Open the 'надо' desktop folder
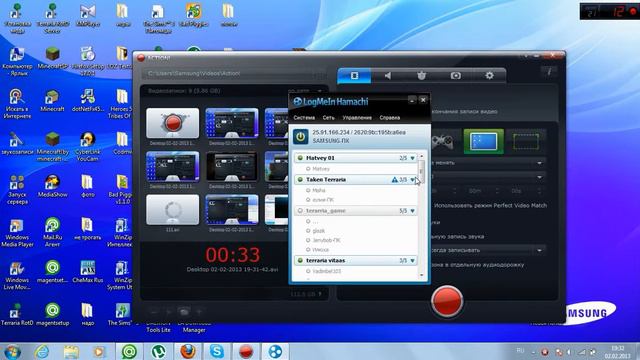Image resolution: width=640 pixels, height=360 pixels. click(87, 315)
